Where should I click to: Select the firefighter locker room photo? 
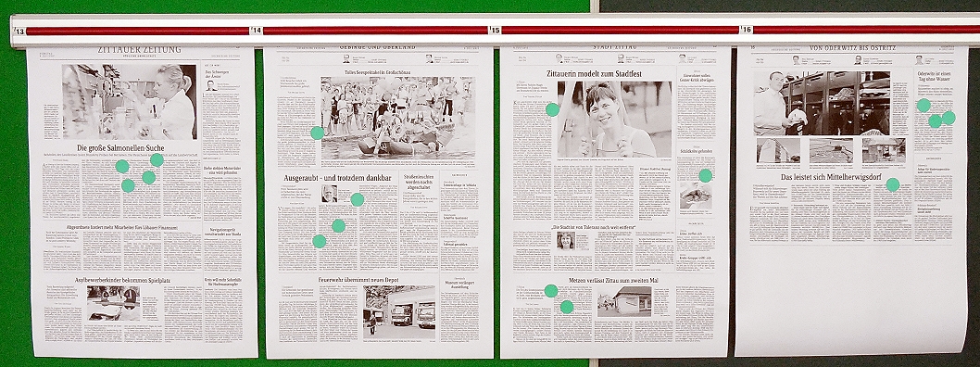tap(822, 103)
